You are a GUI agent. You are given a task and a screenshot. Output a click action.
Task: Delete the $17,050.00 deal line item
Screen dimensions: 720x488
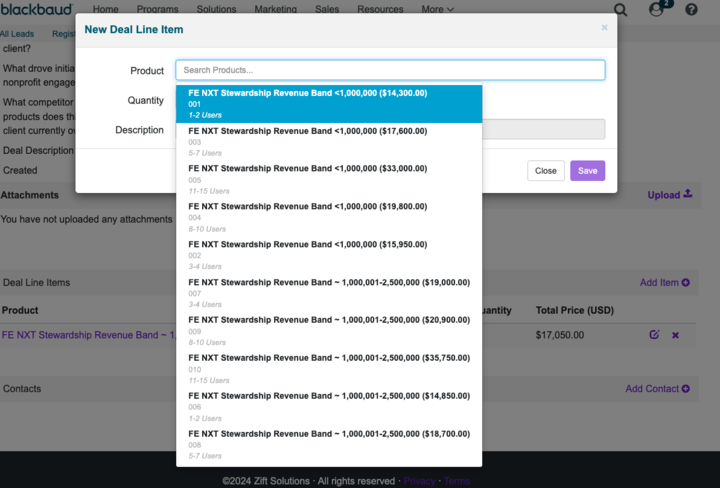point(675,335)
